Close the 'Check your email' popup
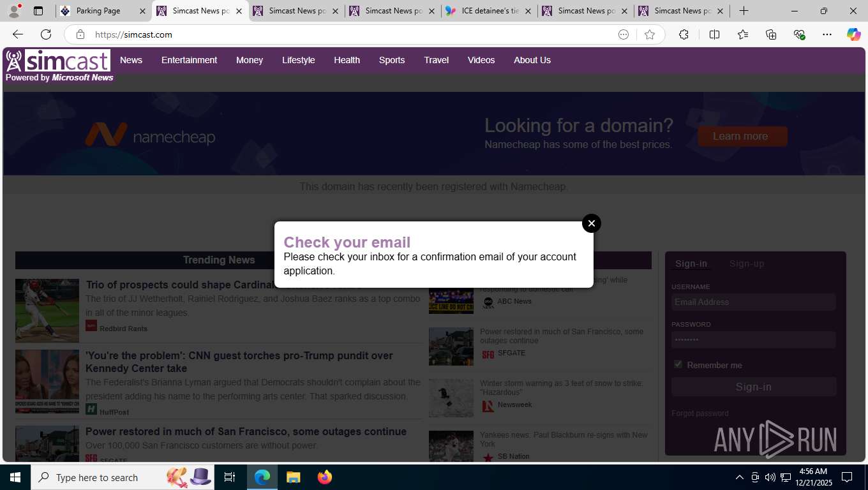Viewport: 868px width, 490px height. 592,223
